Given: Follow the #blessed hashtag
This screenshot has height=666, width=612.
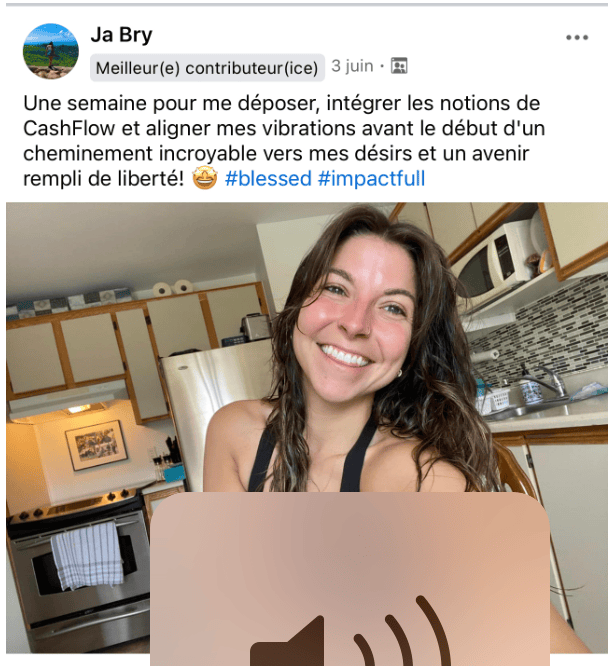Looking at the screenshot, I should click(x=268, y=178).
